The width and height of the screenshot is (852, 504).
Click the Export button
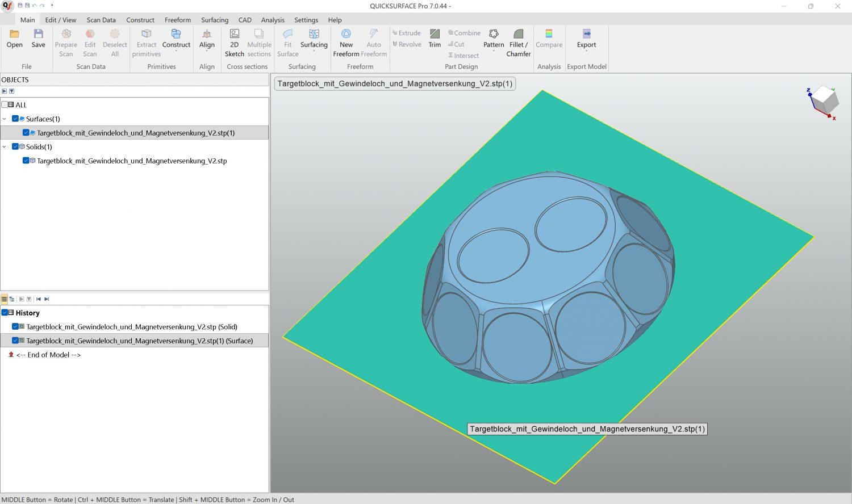(x=586, y=39)
